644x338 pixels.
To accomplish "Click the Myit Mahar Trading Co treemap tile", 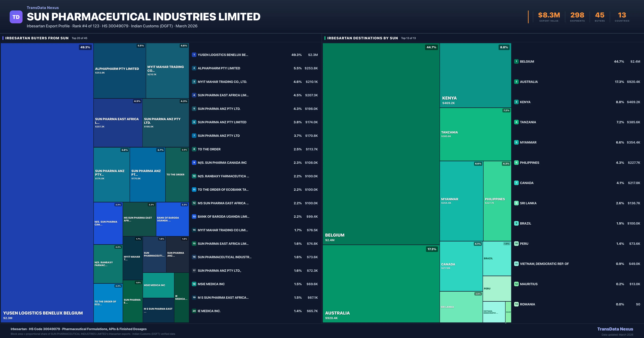I will point(167,71).
